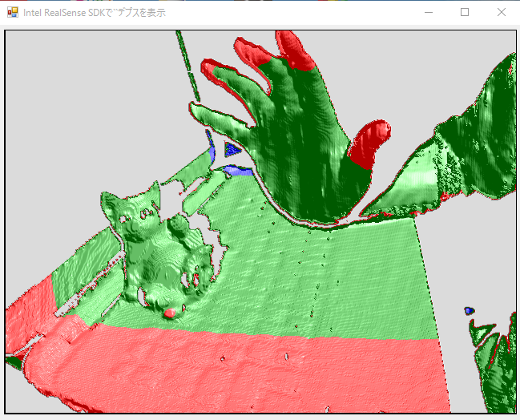Click the "Intel RealSense SDKでデプスを表示" title text
520x420 pixels.
[x=95, y=13]
